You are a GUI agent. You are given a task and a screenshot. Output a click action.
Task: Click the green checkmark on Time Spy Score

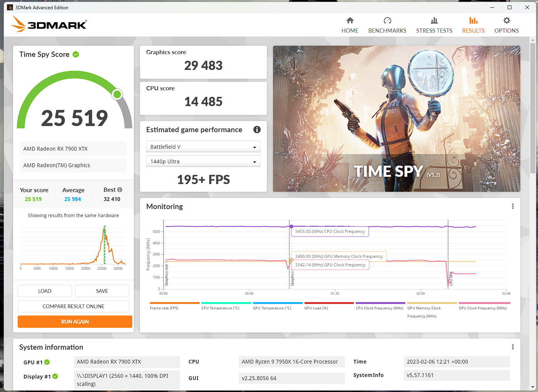point(75,54)
